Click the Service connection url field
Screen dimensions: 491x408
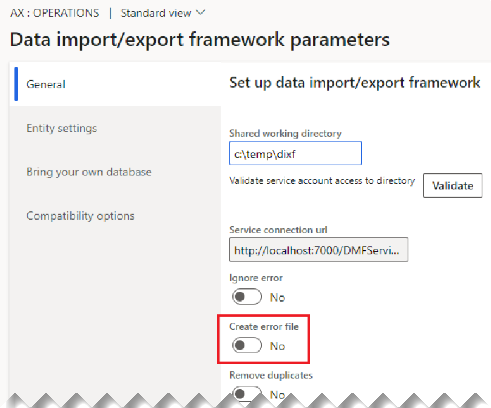coord(319,250)
